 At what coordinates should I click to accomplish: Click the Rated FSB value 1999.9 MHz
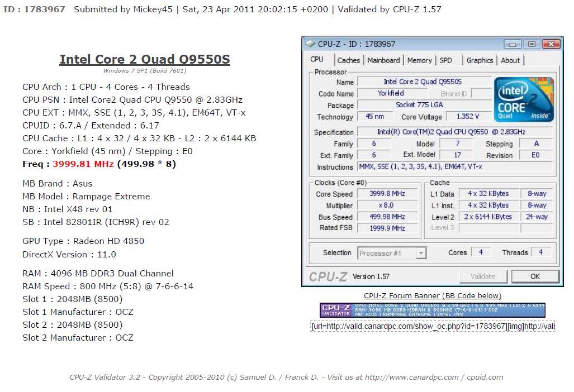pos(387,228)
